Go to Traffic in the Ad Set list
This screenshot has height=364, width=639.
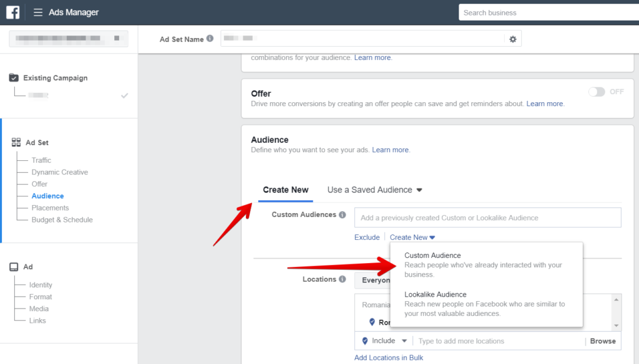click(41, 160)
